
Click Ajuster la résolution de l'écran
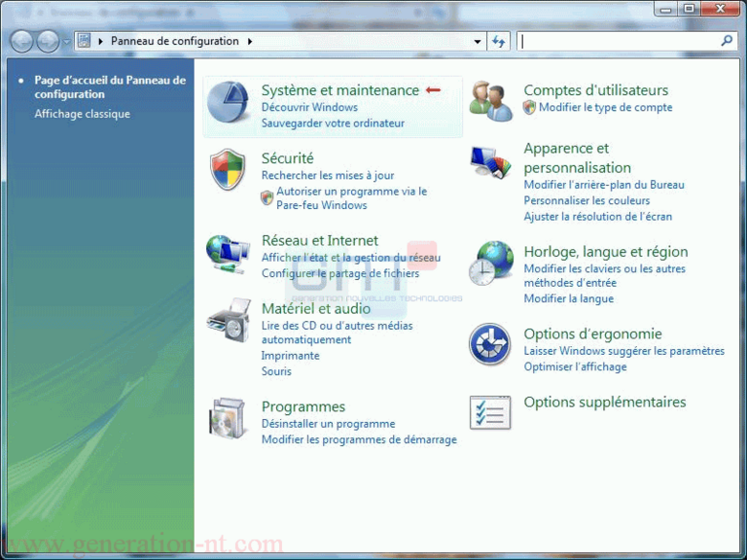pos(598,217)
